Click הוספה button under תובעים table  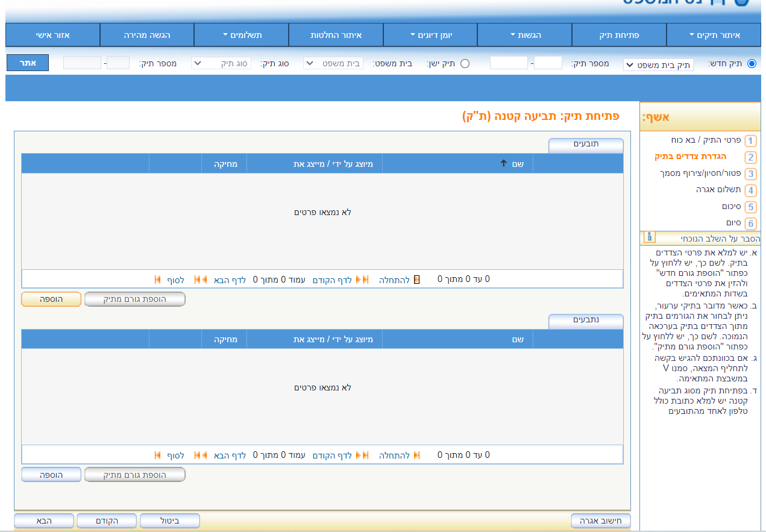[x=51, y=299]
